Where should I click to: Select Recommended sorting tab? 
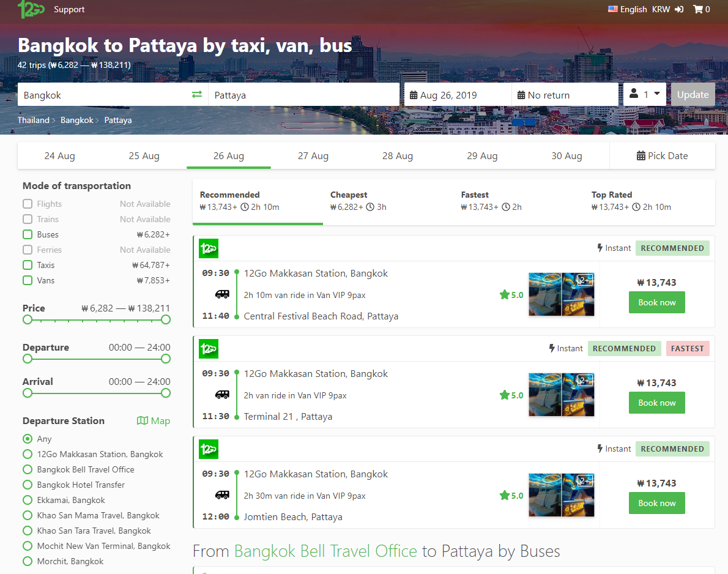(258, 201)
